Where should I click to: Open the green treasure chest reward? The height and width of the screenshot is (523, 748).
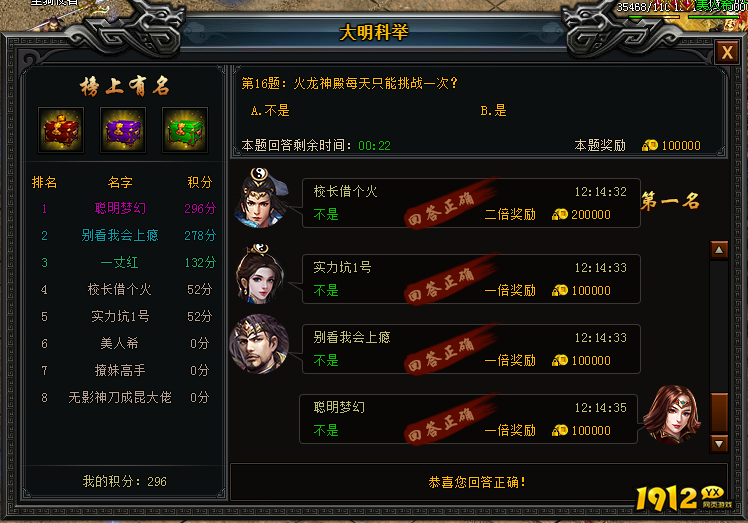(x=185, y=130)
